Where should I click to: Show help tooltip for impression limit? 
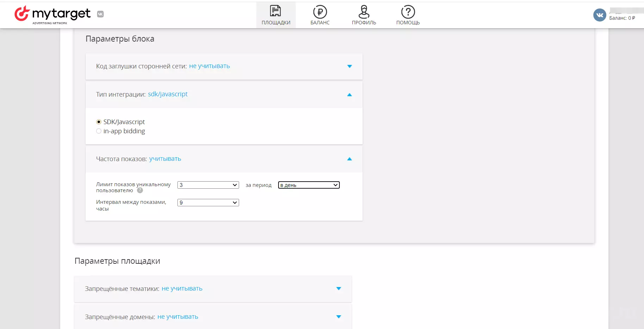tap(140, 190)
